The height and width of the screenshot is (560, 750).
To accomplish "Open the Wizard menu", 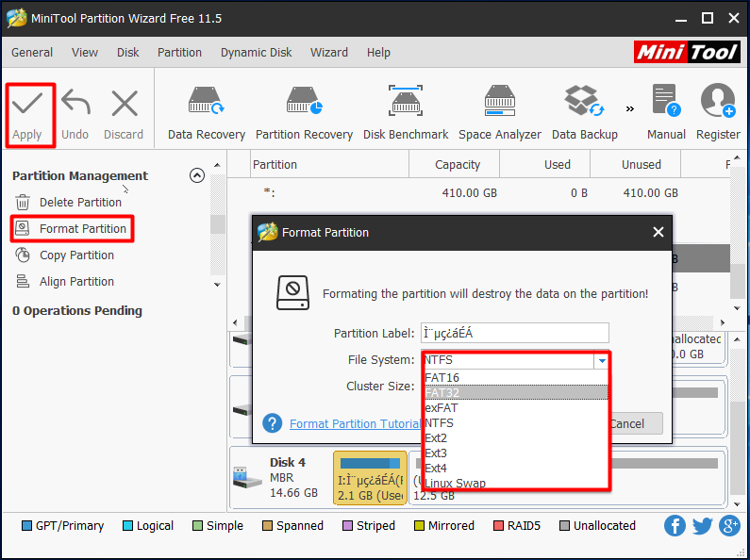I will [x=329, y=53].
